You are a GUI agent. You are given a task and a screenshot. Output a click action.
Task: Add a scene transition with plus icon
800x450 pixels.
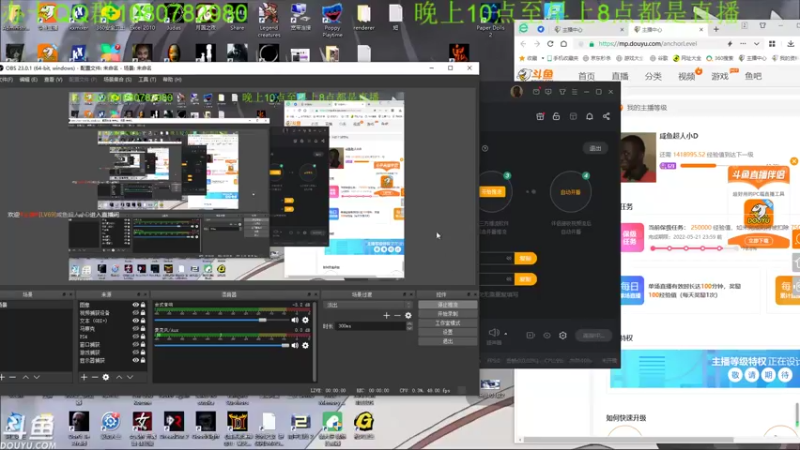(x=386, y=315)
